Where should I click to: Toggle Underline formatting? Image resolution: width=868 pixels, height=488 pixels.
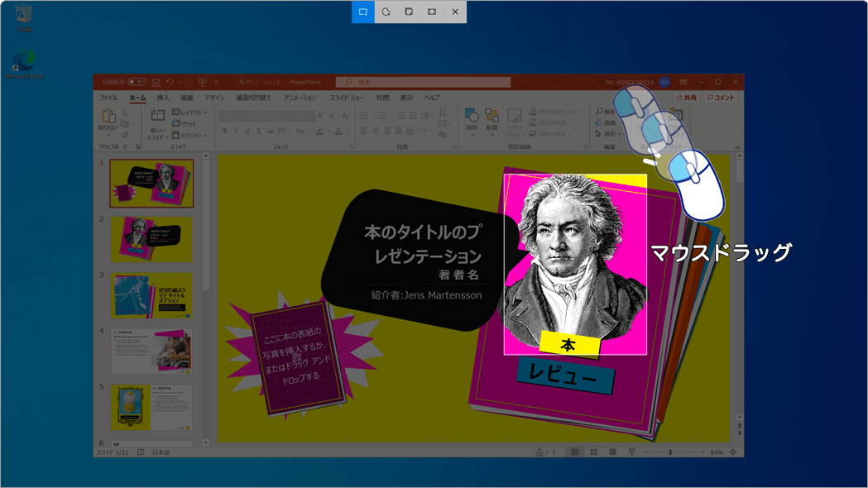click(247, 132)
